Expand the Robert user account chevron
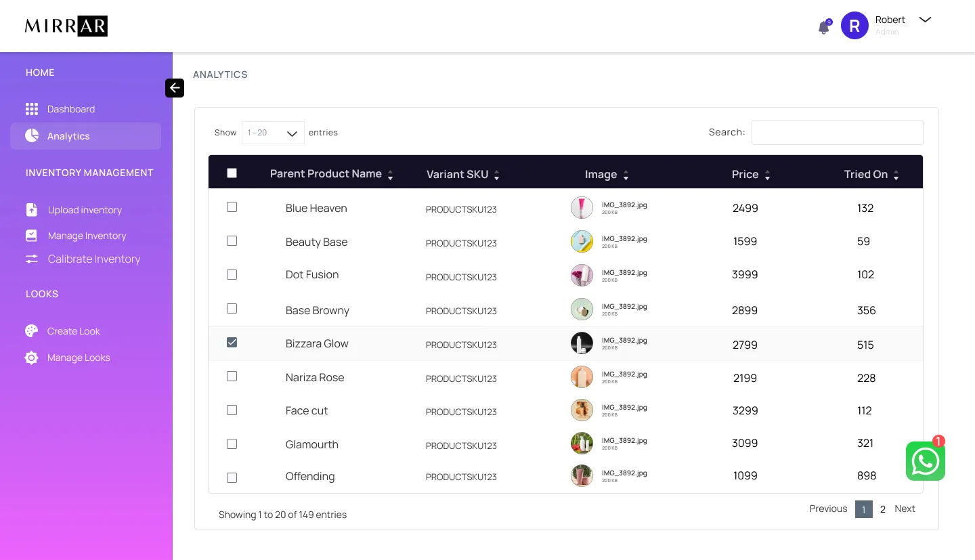 coord(925,20)
